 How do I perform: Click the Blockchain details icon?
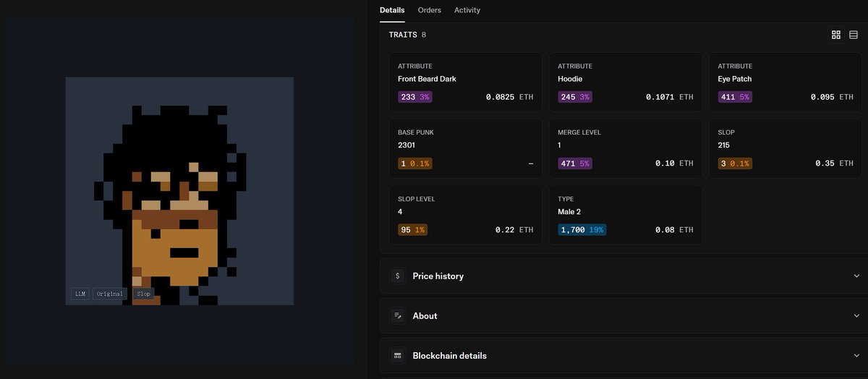click(x=397, y=355)
